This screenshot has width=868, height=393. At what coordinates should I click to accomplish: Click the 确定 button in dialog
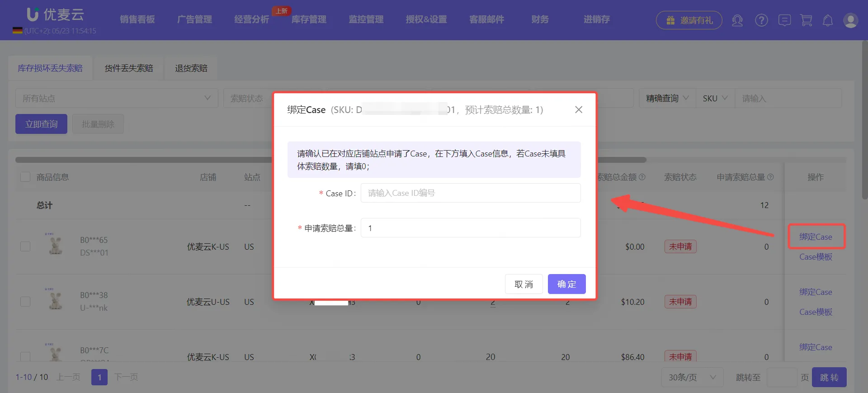pos(566,284)
